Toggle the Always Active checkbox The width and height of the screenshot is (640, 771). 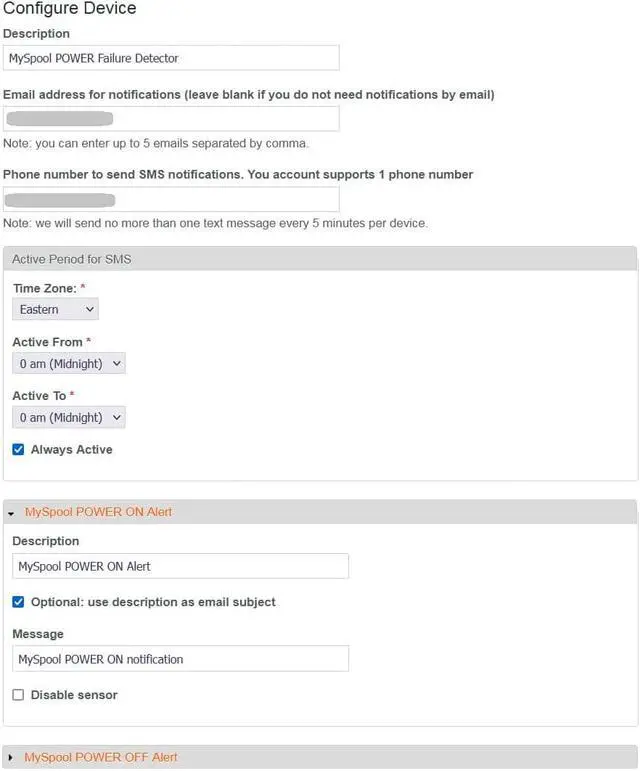pos(18,450)
